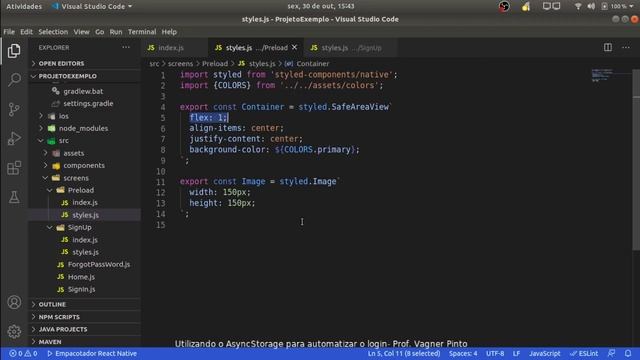Open the Edit menu
Image resolution: width=640 pixels, height=360 pixels.
(x=27, y=32)
